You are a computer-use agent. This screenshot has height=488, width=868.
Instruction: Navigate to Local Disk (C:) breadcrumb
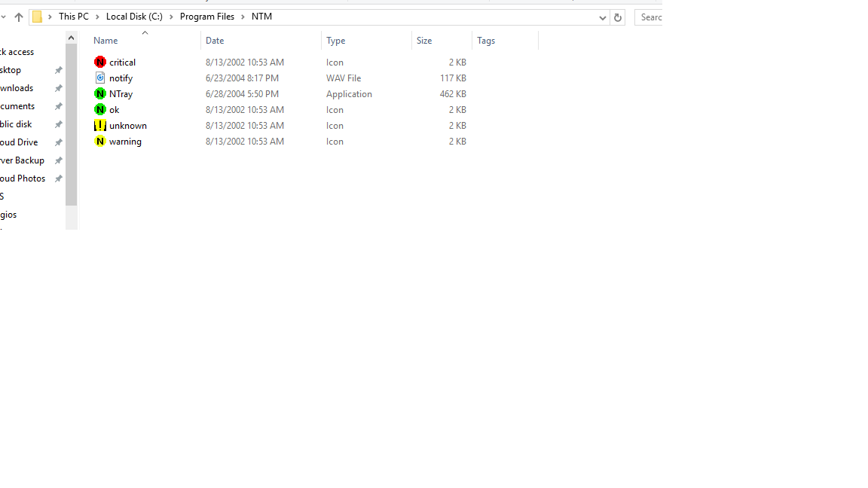pos(134,17)
